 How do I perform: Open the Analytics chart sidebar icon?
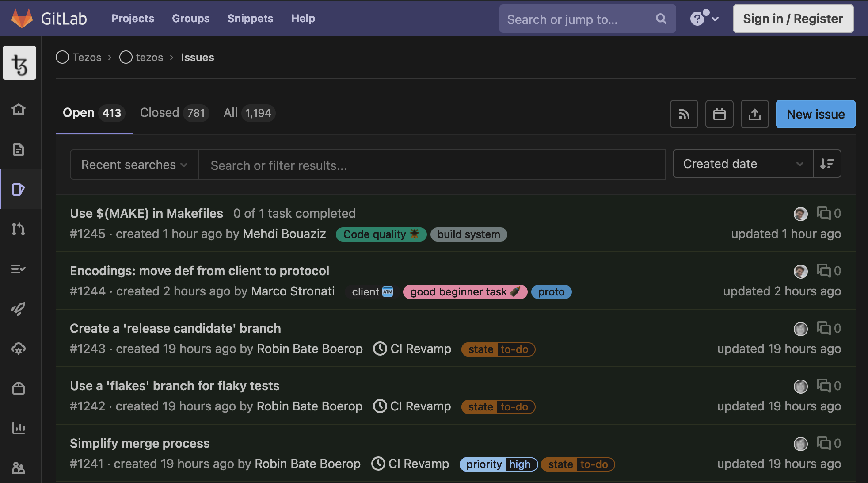[x=19, y=428]
